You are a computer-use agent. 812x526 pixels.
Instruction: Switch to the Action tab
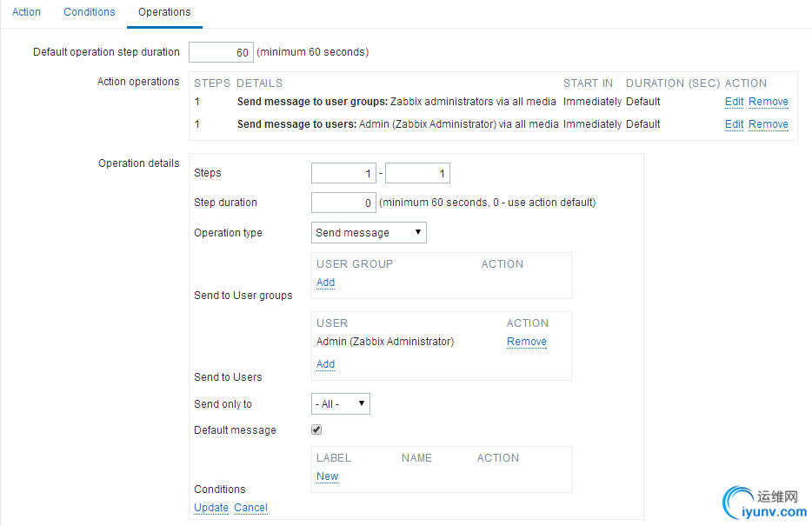[26, 12]
